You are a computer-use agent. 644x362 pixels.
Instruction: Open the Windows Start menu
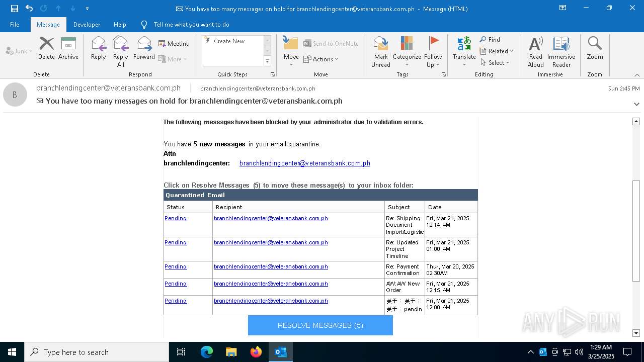(12, 352)
